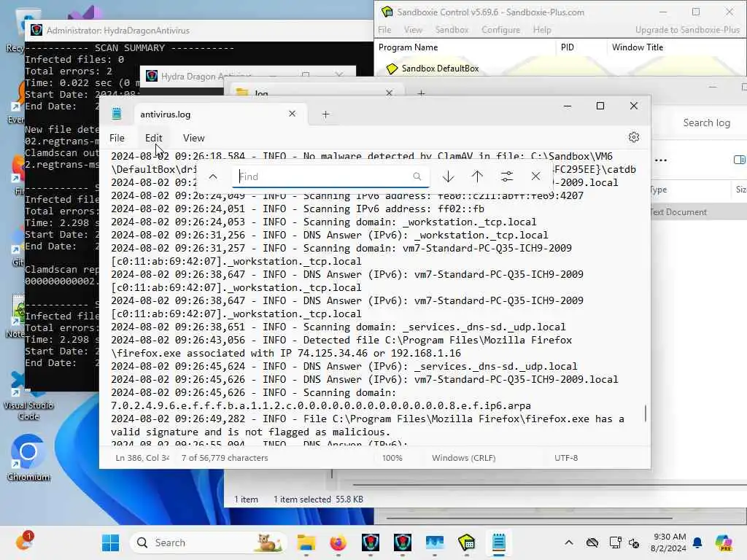Click the Search log field in Explorer

pos(706,122)
